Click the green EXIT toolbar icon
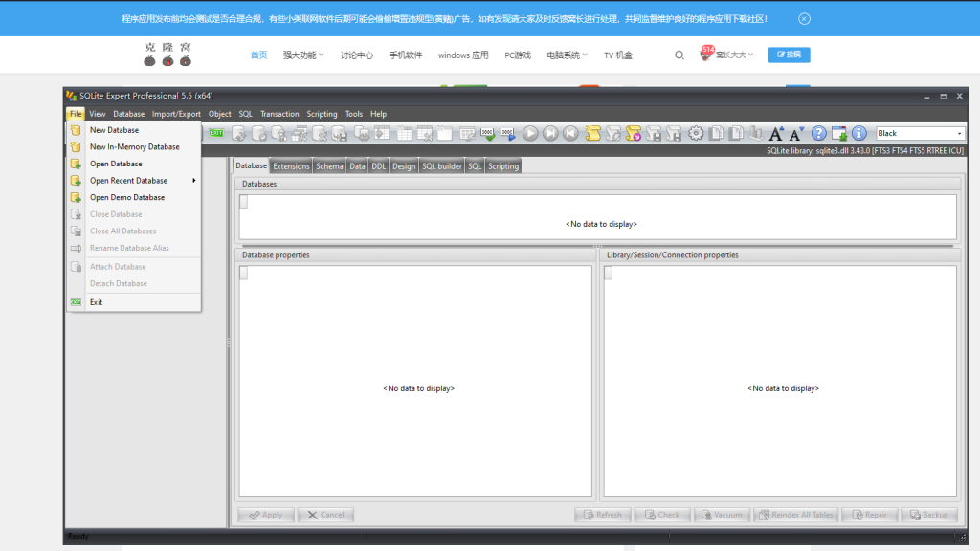Viewport: 980px width, 551px height. (x=216, y=133)
